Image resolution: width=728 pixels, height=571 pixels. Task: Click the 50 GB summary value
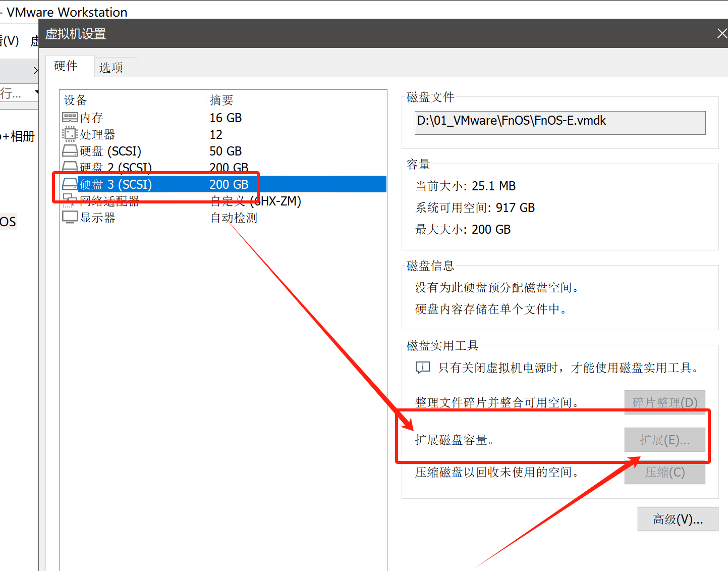(x=226, y=151)
